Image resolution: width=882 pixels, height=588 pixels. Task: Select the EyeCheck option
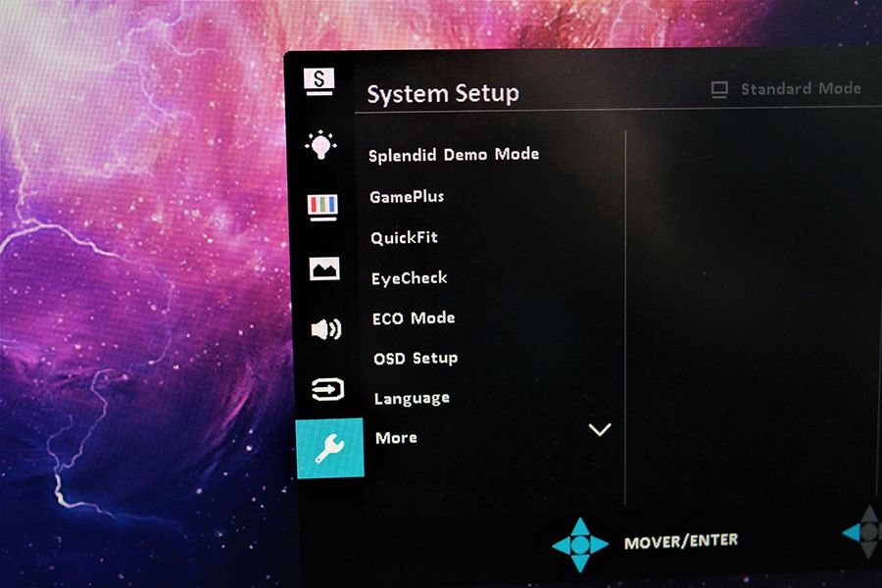410,278
